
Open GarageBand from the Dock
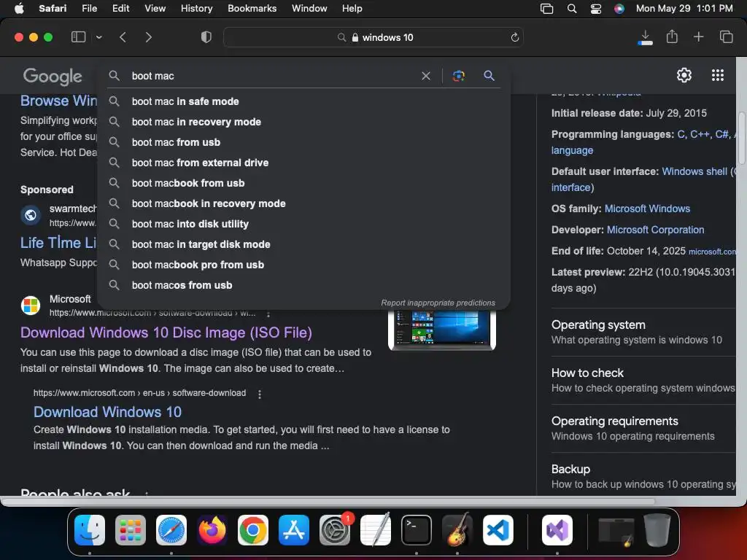457,530
